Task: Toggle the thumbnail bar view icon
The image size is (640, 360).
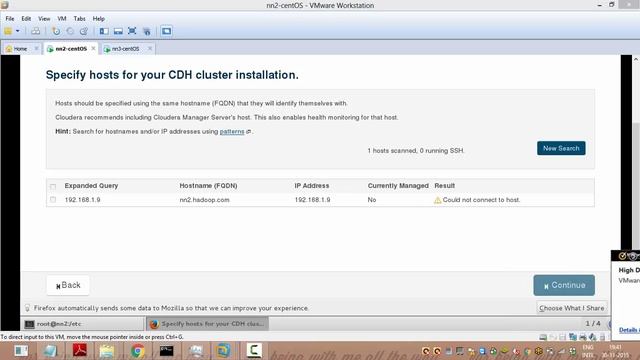Action: [118, 31]
